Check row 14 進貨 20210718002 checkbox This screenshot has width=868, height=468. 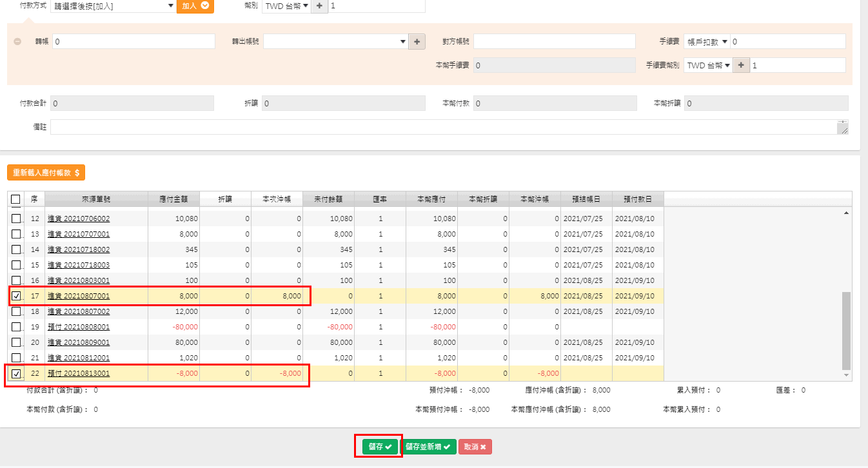pyautogui.click(x=16, y=249)
